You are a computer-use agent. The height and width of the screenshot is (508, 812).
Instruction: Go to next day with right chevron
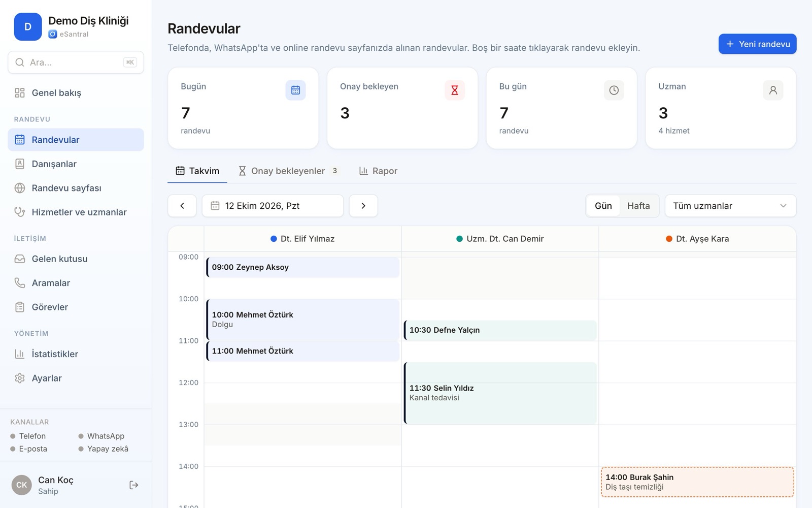point(363,206)
